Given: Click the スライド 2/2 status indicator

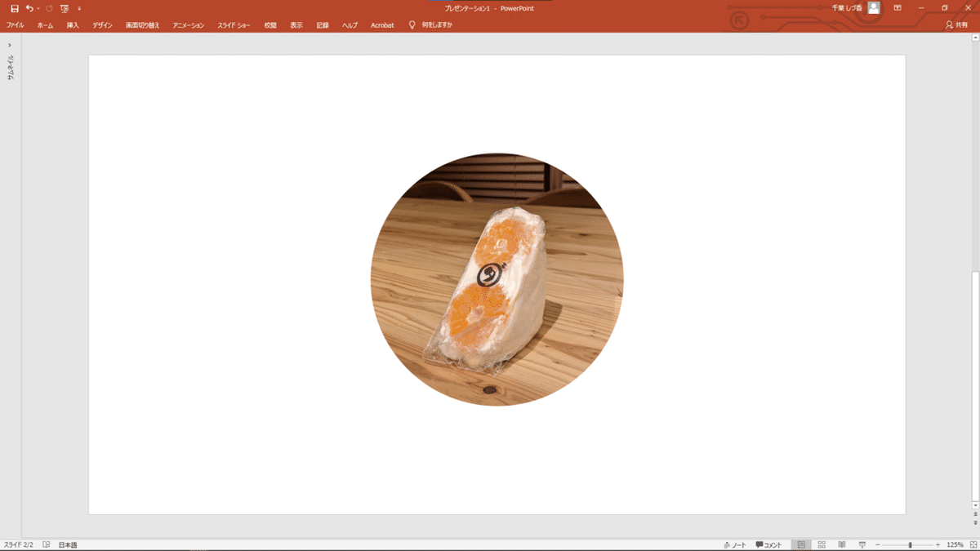Looking at the screenshot, I should pyautogui.click(x=19, y=544).
